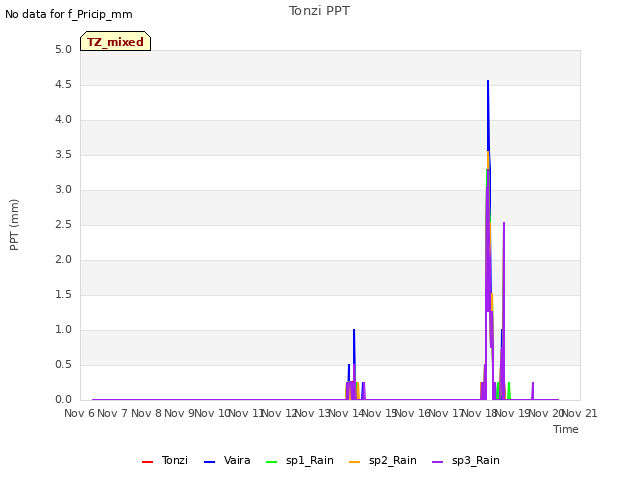640x480 pixels.
Task: Toggle the Tonzi legend entry
Action: [165, 460]
